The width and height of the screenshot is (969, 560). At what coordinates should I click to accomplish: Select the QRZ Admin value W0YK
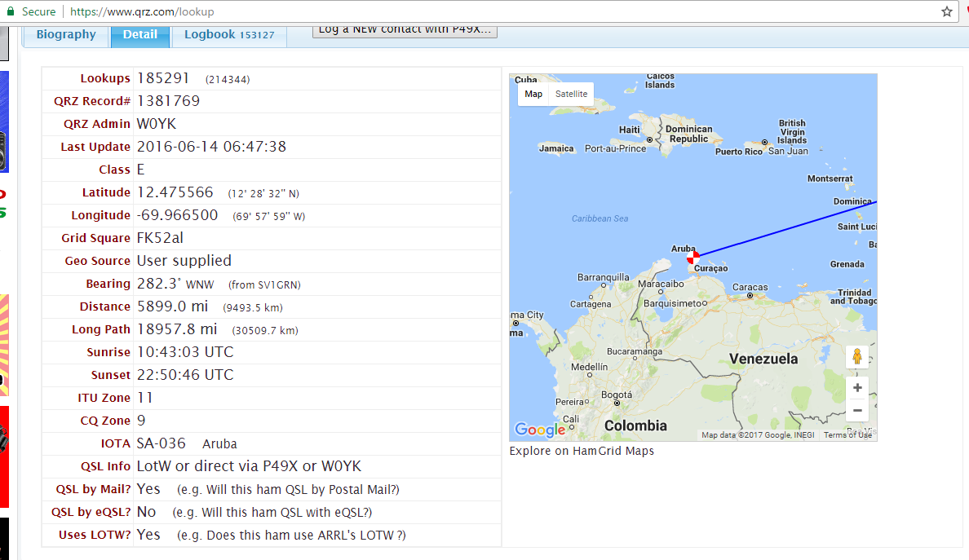pos(157,123)
